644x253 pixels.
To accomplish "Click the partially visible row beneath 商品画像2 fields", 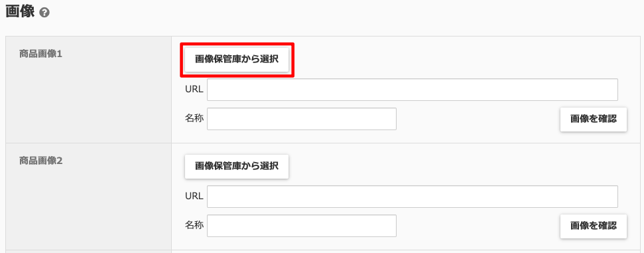I will tap(322, 252).
